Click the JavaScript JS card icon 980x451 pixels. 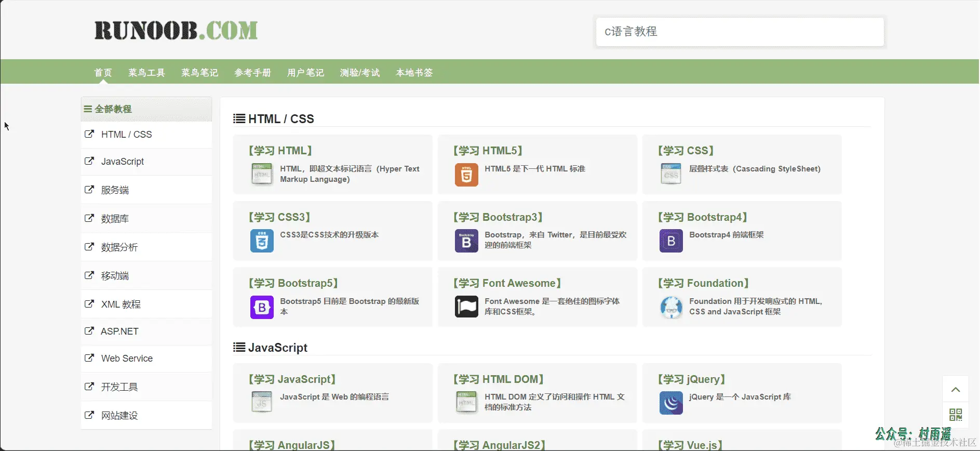point(262,403)
